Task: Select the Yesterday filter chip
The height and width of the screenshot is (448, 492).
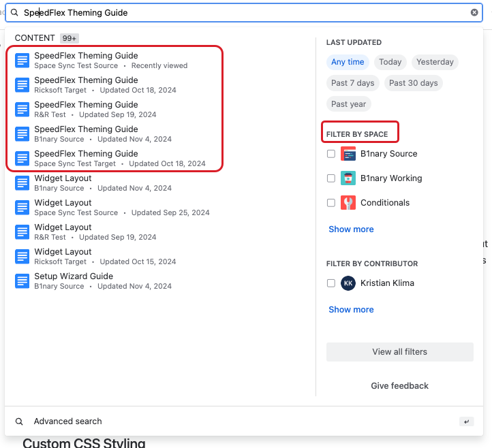Action: pyautogui.click(x=435, y=62)
